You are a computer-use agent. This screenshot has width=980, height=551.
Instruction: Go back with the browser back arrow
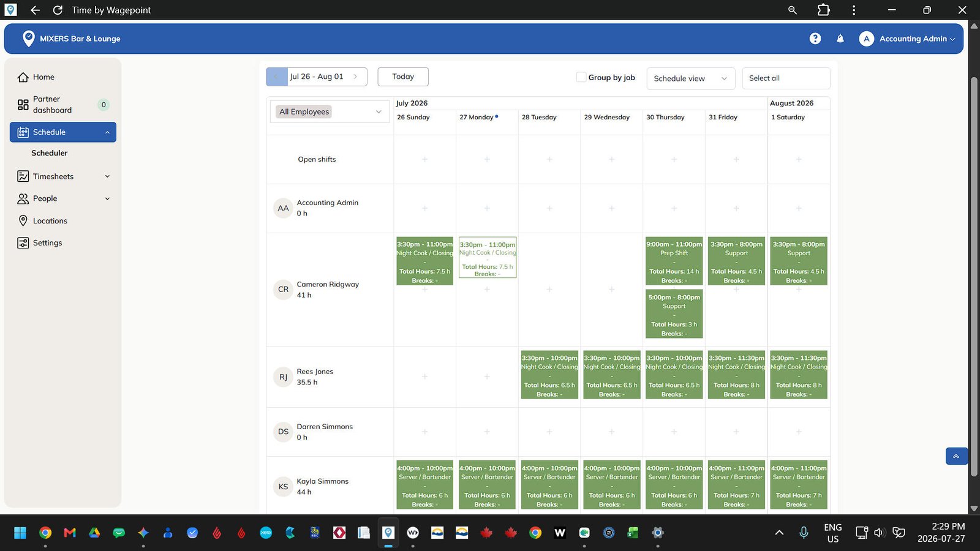coord(35,10)
